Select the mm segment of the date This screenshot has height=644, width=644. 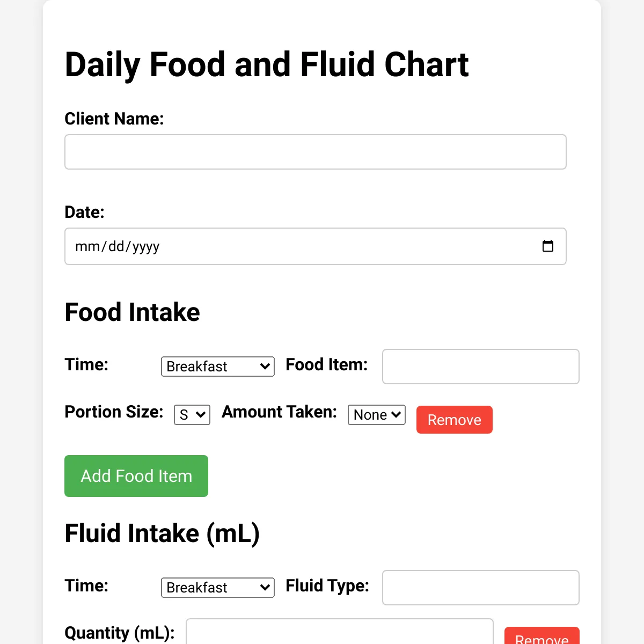pyautogui.click(x=87, y=246)
